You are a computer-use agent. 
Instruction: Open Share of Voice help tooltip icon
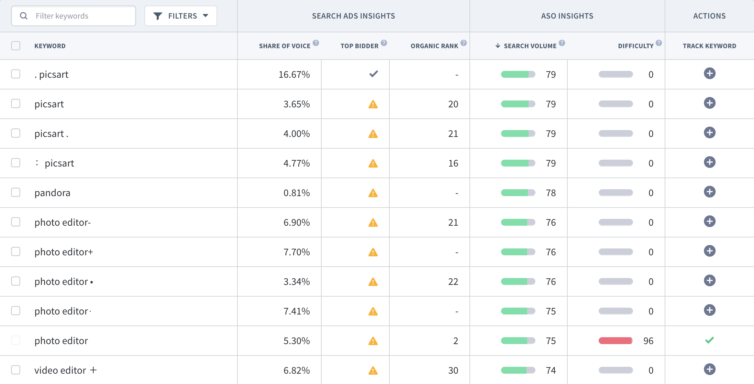point(316,43)
